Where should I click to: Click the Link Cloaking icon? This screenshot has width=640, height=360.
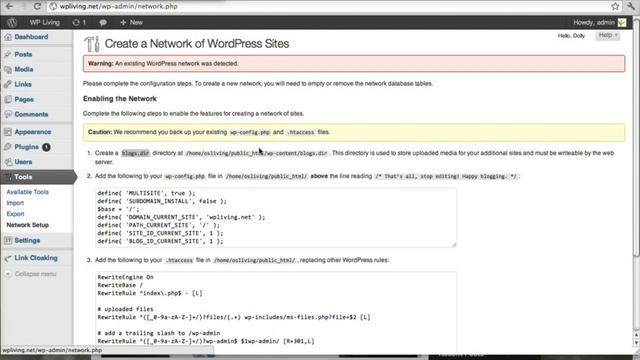pyautogui.click(x=8, y=258)
